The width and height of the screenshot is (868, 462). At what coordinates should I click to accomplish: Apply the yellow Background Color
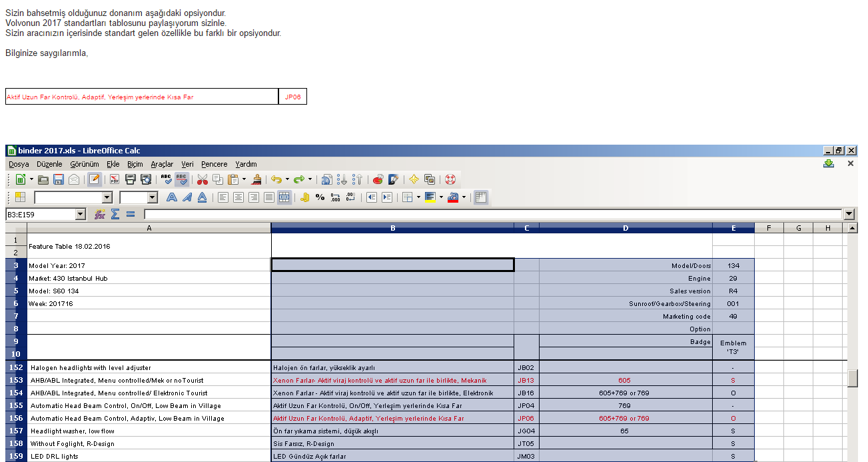point(430,197)
